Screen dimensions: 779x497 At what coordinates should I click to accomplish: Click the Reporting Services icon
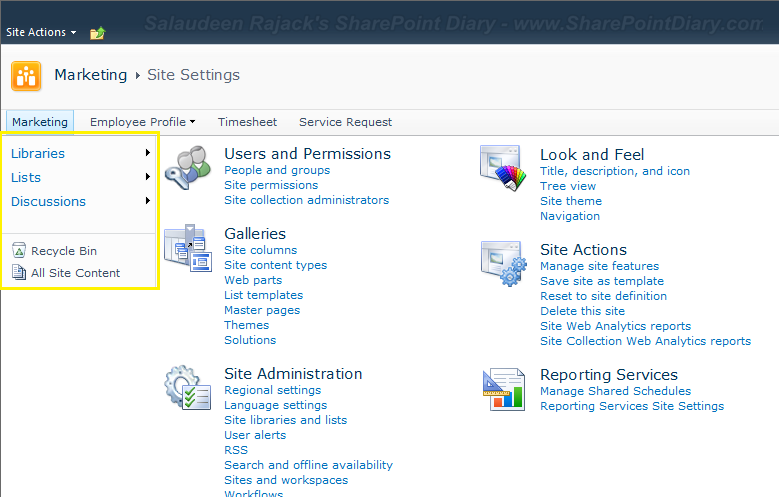click(x=503, y=389)
